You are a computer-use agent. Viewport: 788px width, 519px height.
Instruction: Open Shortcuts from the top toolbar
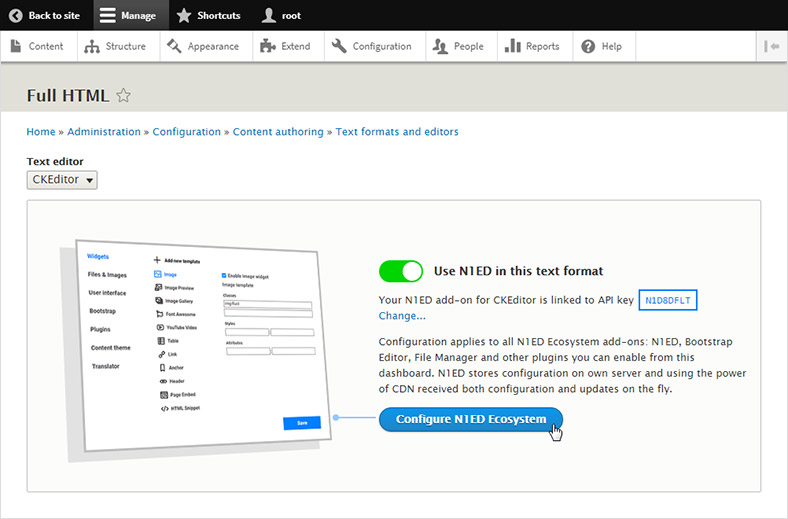coord(208,16)
